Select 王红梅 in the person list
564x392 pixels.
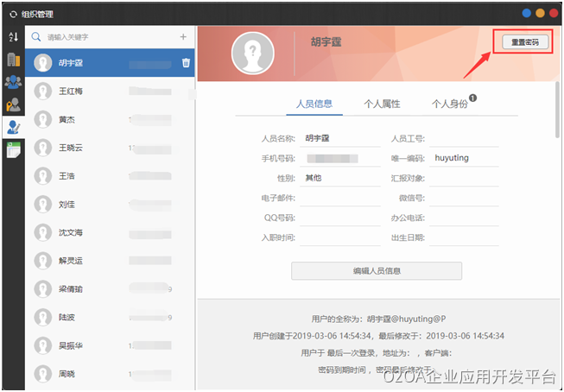[71, 91]
